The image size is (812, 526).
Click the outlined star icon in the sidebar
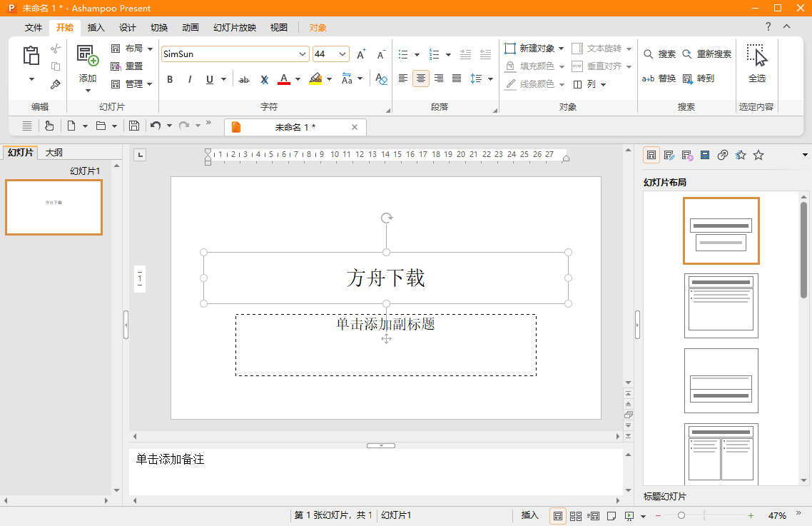(x=758, y=155)
